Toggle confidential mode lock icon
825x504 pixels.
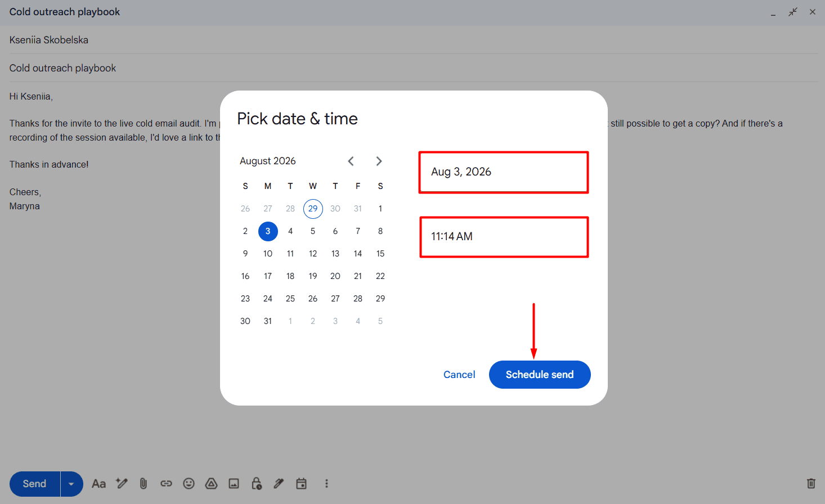pyautogui.click(x=257, y=484)
